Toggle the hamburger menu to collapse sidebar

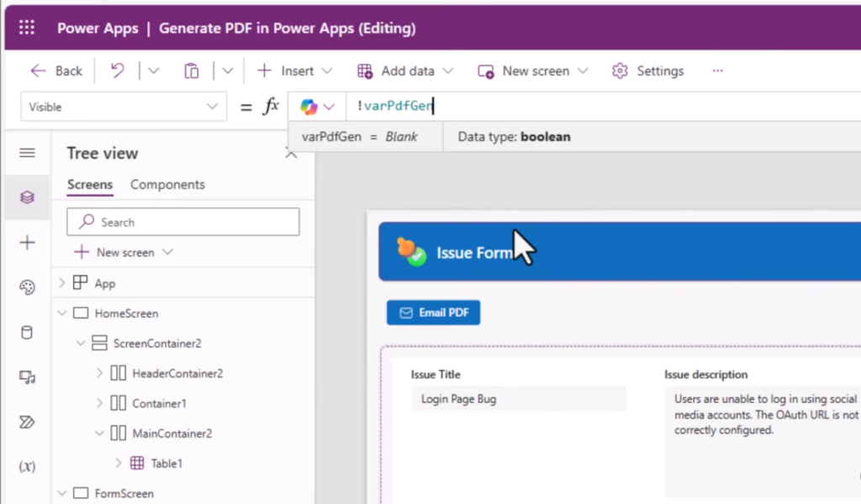pyautogui.click(x=27, y=153)
